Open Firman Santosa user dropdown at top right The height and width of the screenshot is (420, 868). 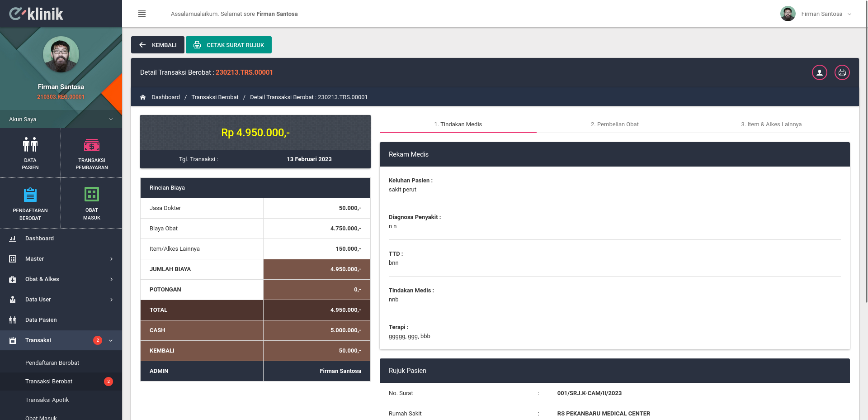tap(816, 14)
